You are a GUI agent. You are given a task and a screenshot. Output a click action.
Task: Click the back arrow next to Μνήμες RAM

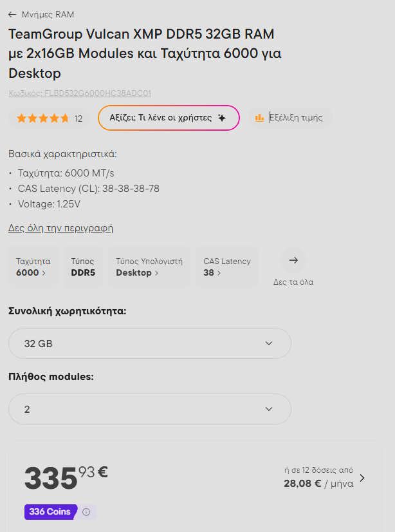tap(13, 14)
